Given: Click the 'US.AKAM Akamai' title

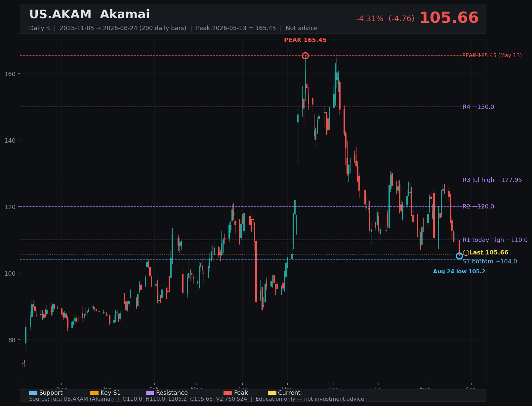Looking at the screenshot, I should [x=89, y=15].
